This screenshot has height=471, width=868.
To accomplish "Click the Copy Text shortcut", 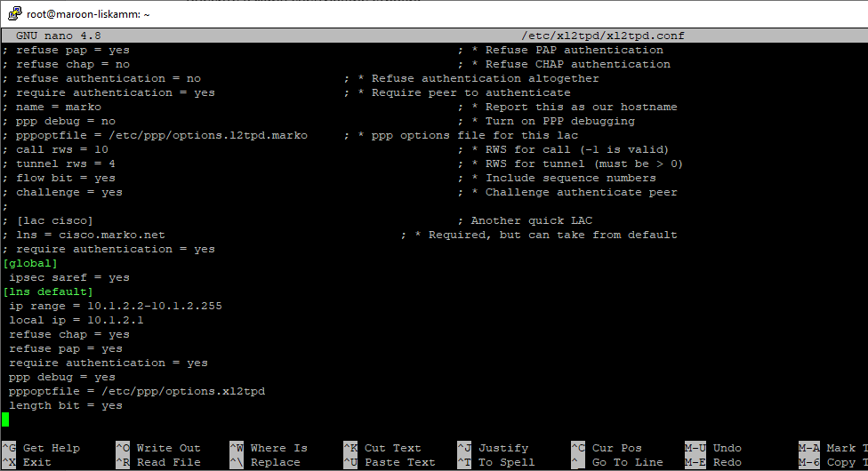I will [833, 462].
